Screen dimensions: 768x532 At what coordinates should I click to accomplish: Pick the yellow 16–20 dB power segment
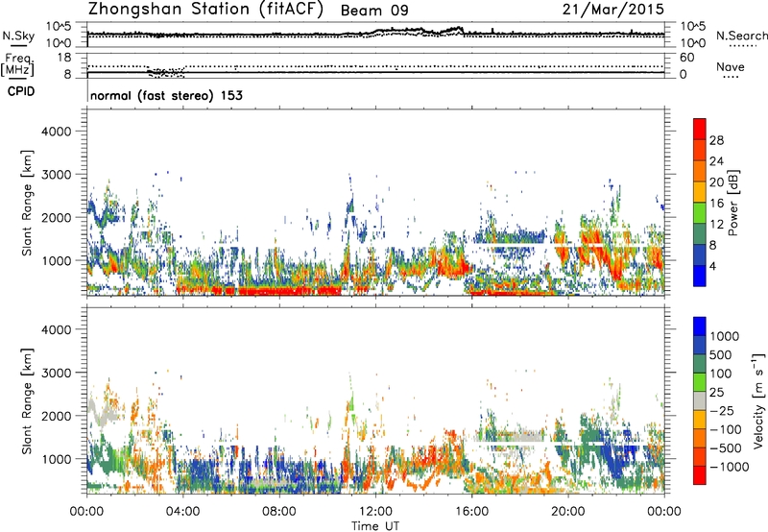tap(700, 192)
